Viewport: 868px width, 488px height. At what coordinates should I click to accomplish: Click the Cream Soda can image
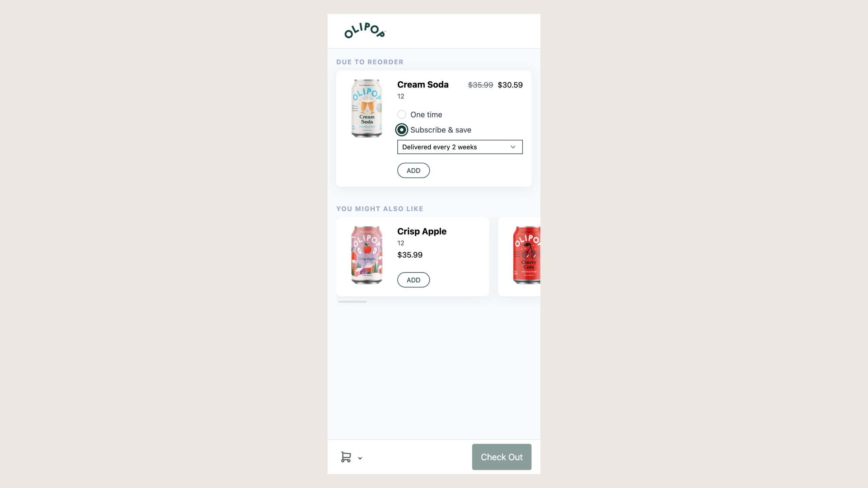367,108
